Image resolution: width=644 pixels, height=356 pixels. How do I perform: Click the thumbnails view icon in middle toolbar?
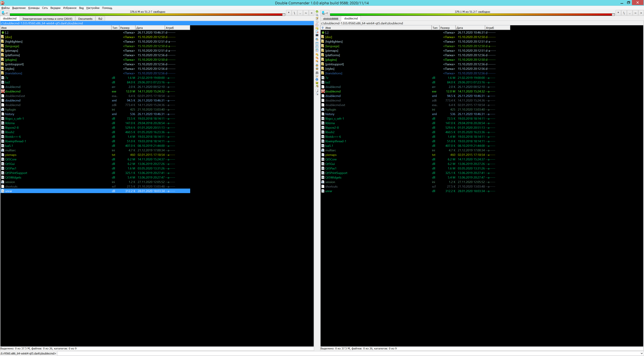coord(317,50)
